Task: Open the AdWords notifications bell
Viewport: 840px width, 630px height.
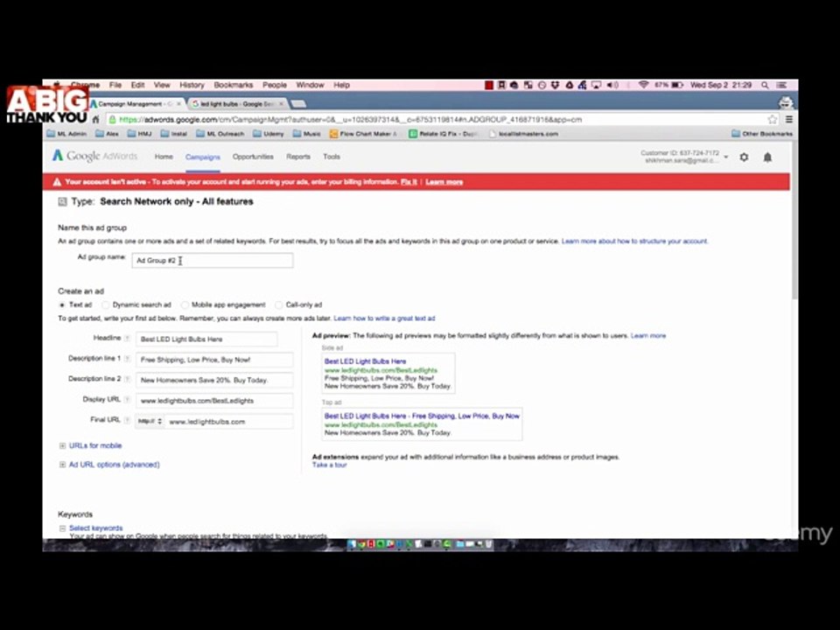Action: [x=767, y=157]
